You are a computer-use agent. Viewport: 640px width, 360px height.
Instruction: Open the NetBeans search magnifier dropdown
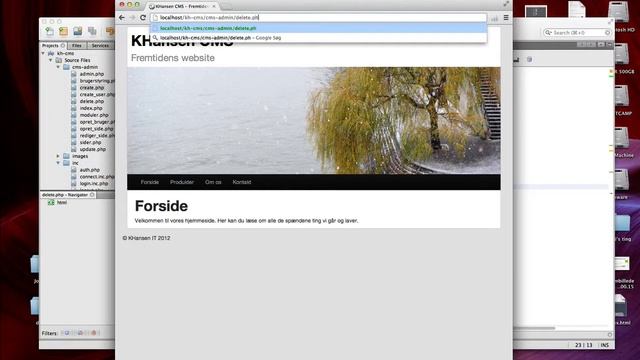coord(548,32)
